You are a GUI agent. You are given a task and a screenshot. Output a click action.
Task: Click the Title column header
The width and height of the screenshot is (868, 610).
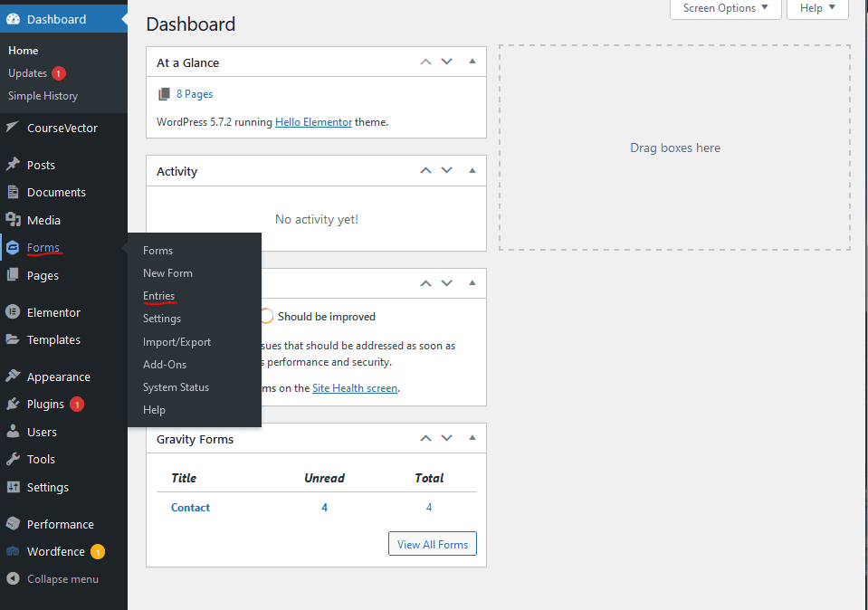[184, 478]
